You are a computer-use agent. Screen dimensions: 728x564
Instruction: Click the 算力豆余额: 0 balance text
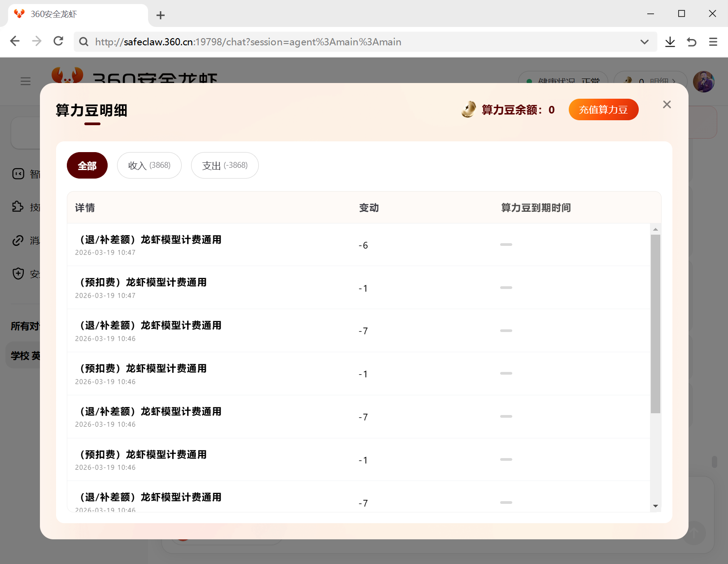pos(518,110)
